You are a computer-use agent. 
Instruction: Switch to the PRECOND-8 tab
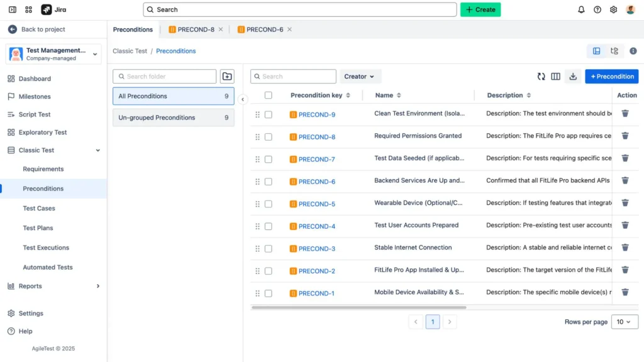[196, 30]
